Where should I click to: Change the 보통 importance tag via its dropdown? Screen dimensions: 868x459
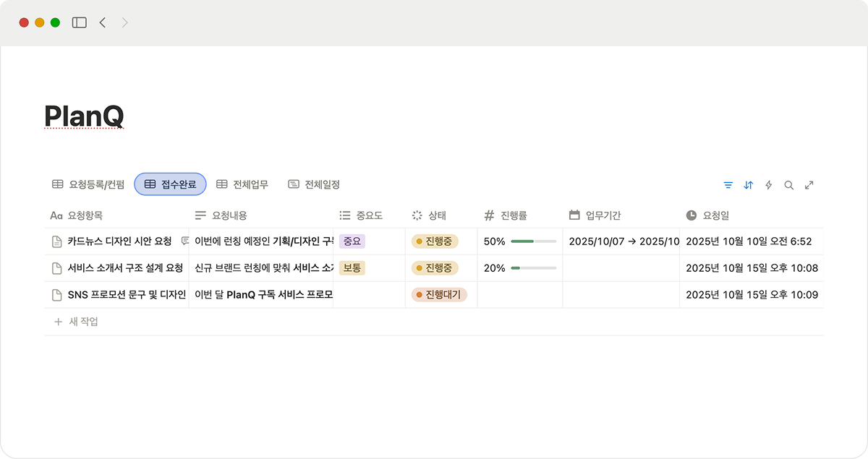point(352,267)
